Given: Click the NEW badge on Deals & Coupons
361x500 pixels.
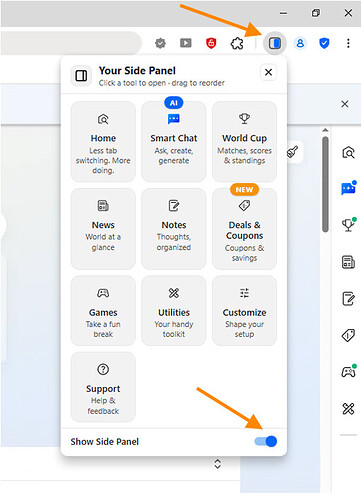Looking at the screenshot, I should pyautogui.click(x=244, y=190).
